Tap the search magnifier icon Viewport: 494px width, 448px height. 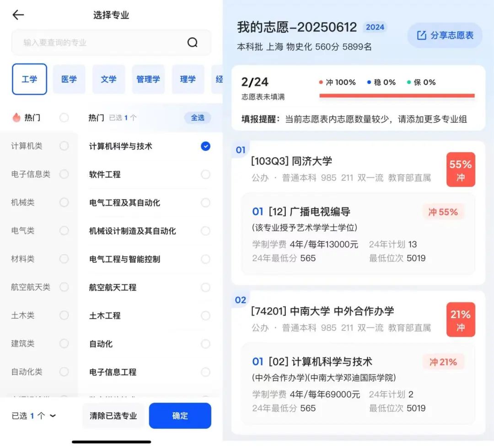pyautogui.click(x=192, y=42)
